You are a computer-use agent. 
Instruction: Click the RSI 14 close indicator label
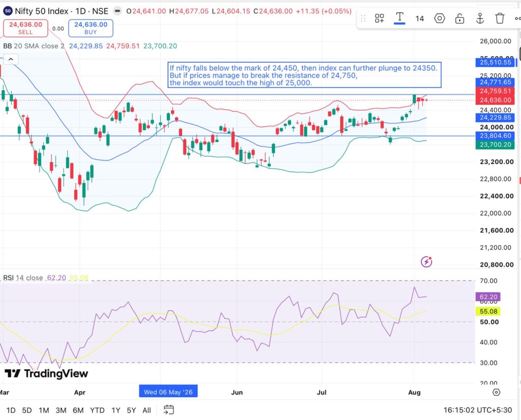pos(23,278)
